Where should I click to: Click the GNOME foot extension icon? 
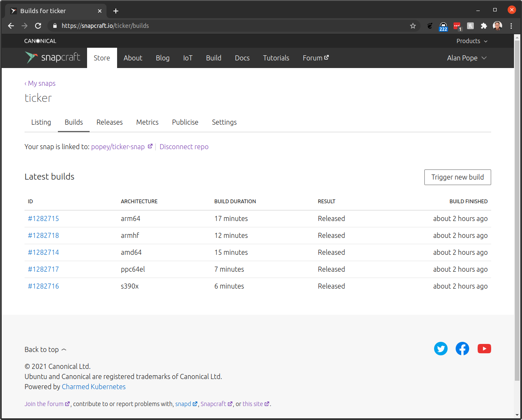(430, 26)
